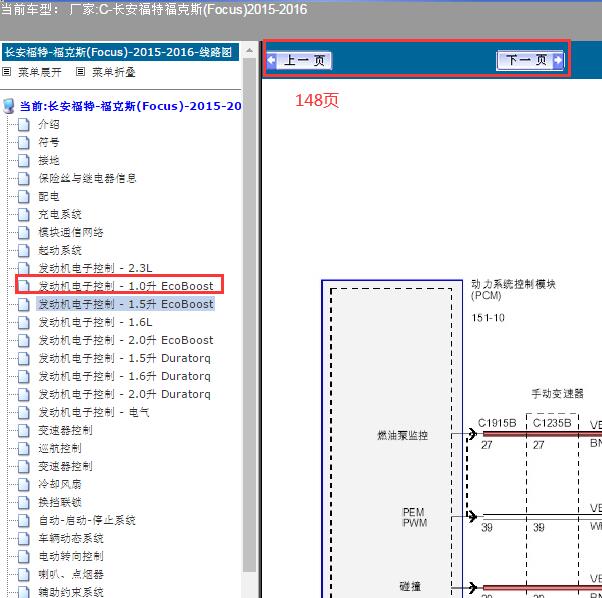This screenshot has width=602, height=598.
Task: Click page icon beside 巡航控制
Action: (24, 448)
